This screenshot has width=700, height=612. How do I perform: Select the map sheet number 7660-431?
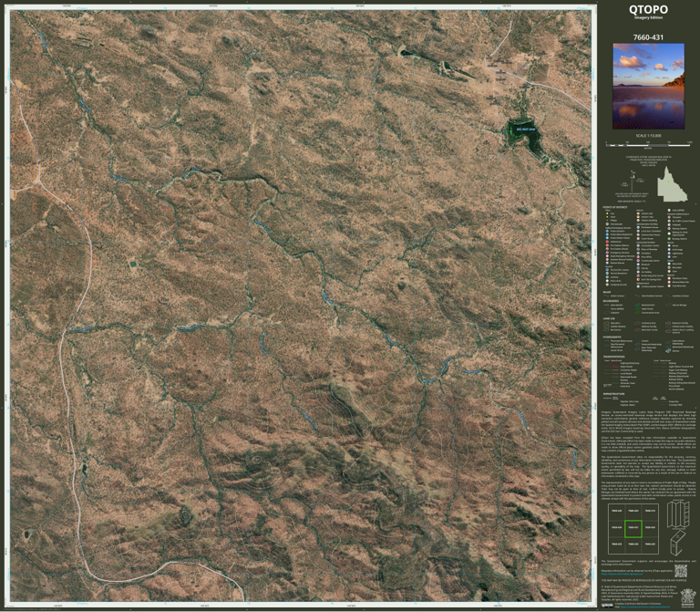648,37
